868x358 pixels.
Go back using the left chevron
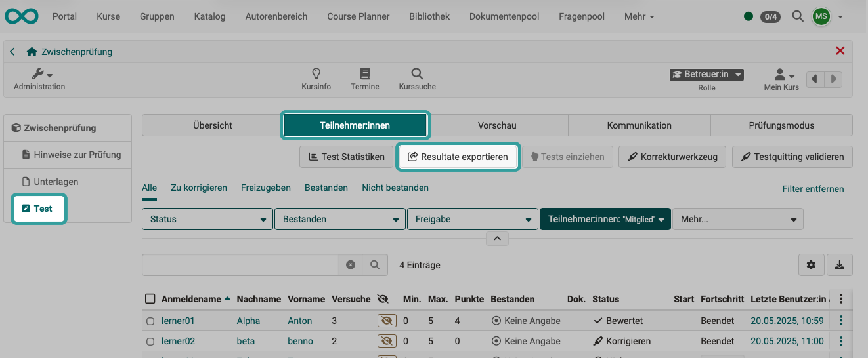coord(12,51)
